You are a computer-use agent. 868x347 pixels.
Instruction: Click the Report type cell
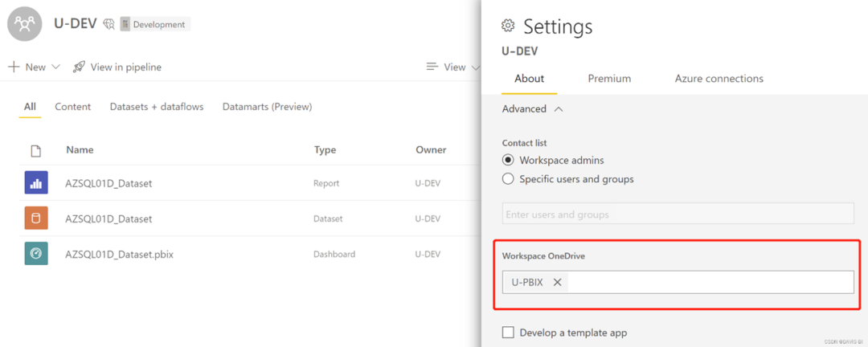tap(326, 183)
